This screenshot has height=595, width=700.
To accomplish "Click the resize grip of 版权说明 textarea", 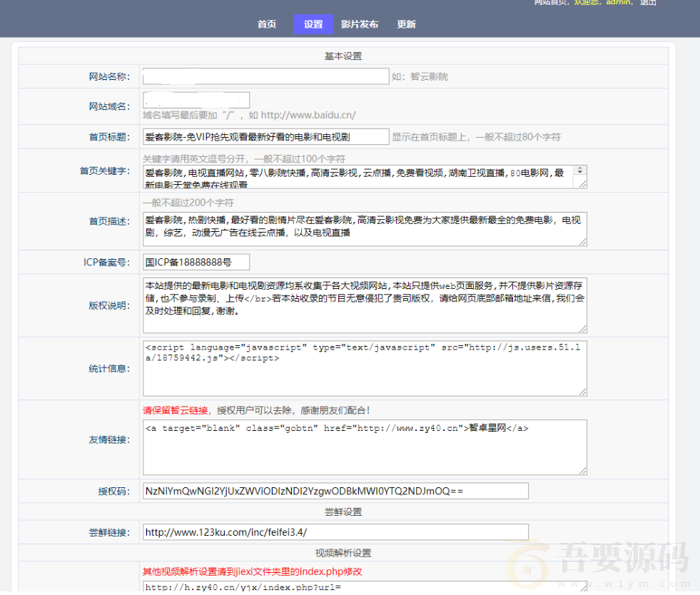I will pyautogui.click(x=583, y=329).
